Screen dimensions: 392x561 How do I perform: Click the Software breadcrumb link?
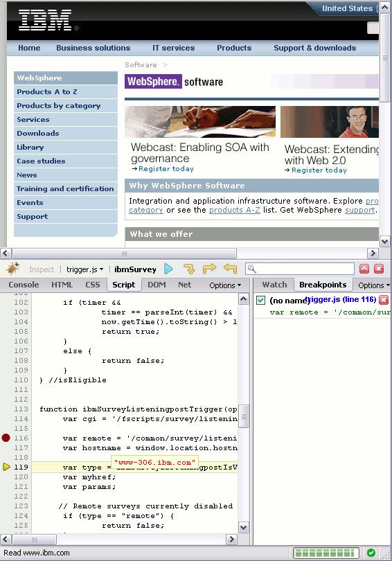(141, 65)
